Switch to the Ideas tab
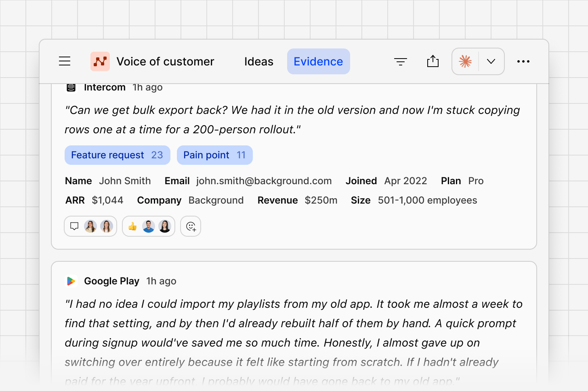 [x=259, y=61]
